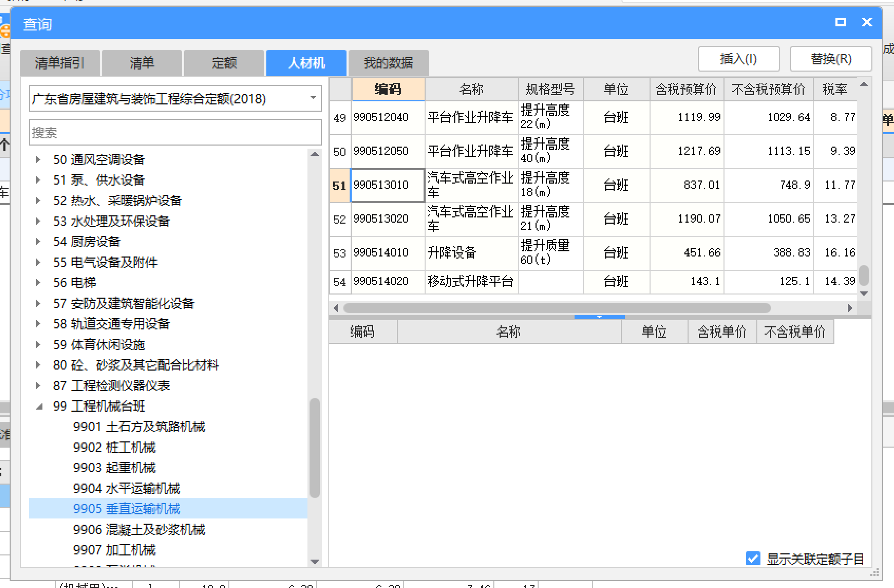Click the price cell 837.01
The height and width of the screenshot is (588, 894).
[687, 185]
